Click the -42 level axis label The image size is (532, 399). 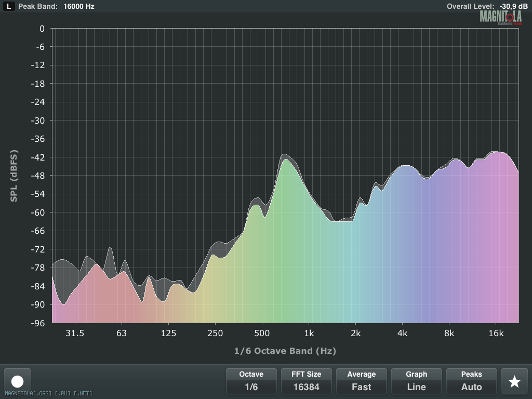(x=38, y=157)
